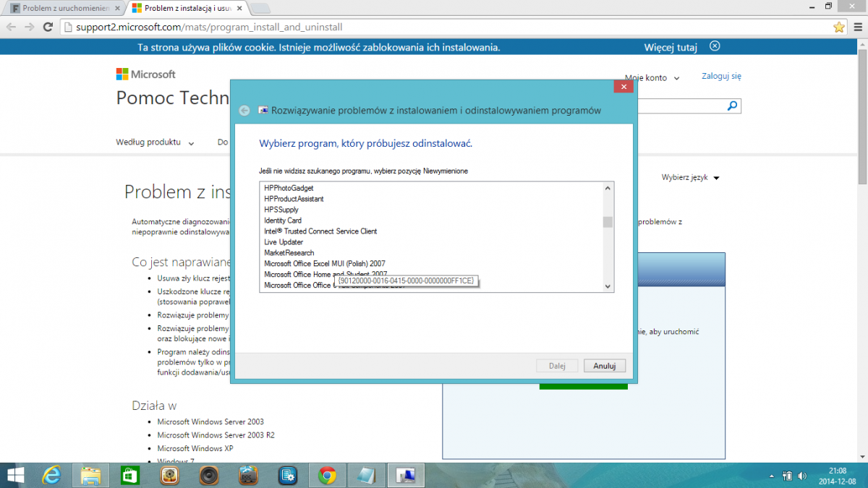This screenshot has width=868, height=488.
Task: Go forward in Chrome browser
Action: (30, 27)
